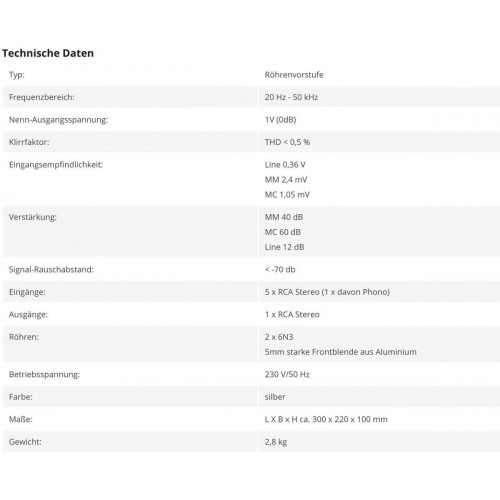Image resolution: width=500 pixels, height=500 pixels.
Task: Select the Nenn-Ausgangsspannung label
Action: (58, 120)
